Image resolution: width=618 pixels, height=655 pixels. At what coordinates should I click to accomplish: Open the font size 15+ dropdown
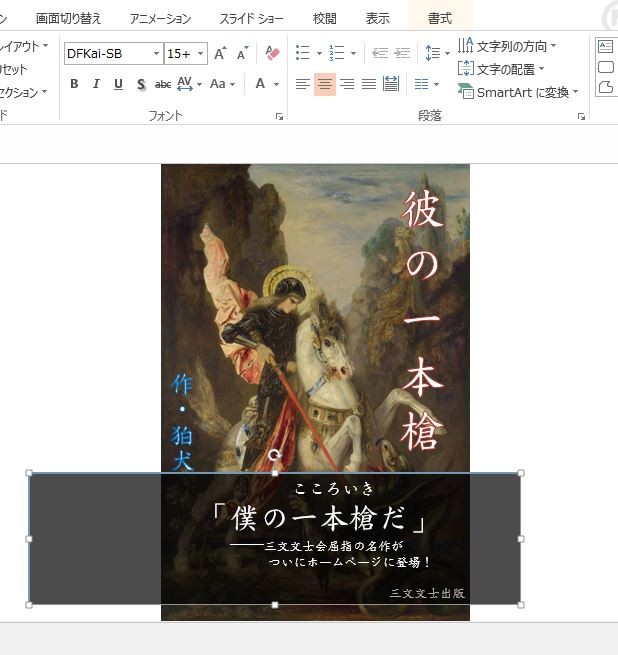[x=200, y=53]
